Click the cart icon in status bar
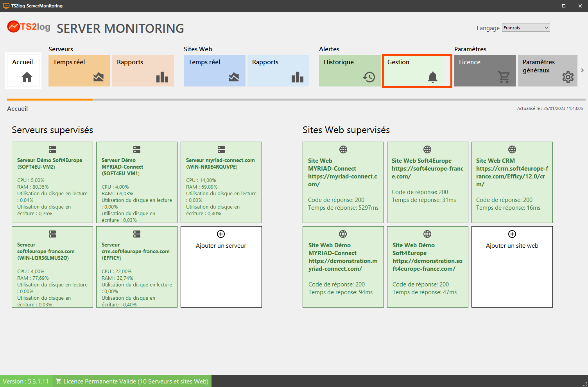 (x=59, y=381)
